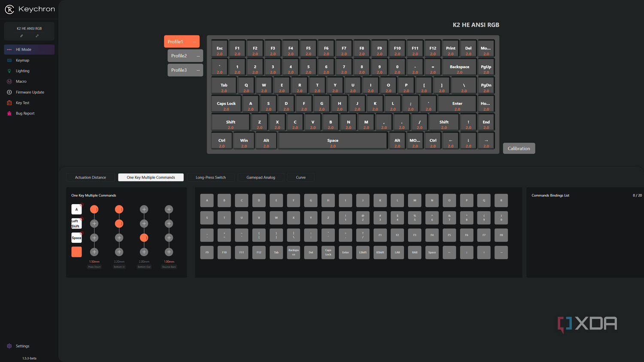
Task: Open Profile1 options menu (three dots)
Action: point(194,42)
